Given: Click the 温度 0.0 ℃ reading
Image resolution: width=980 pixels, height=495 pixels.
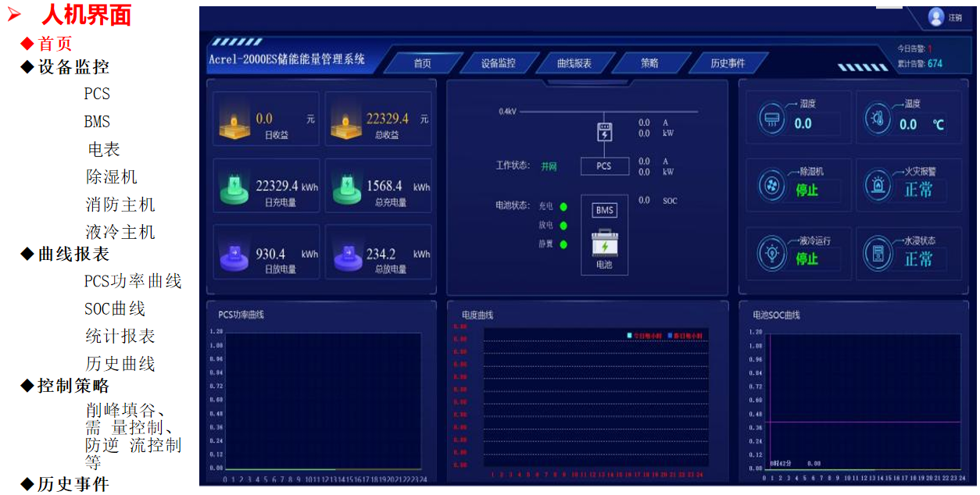Looking at the screenshot, I should coord(921,124).
